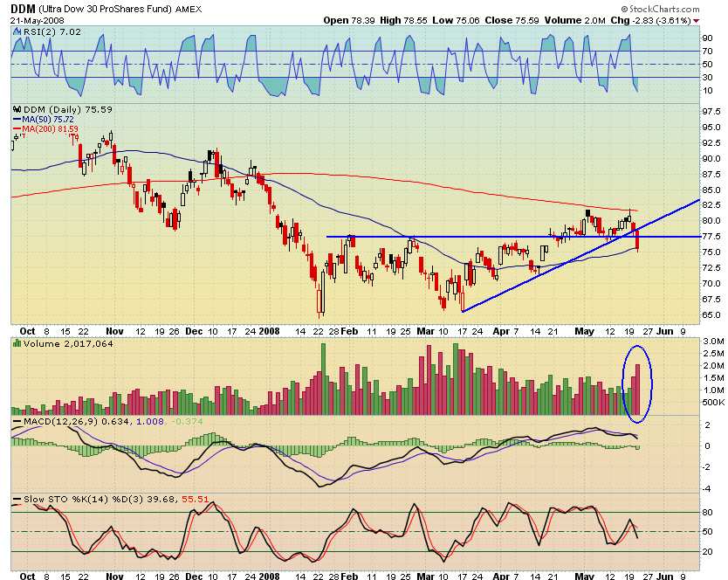Click "Nov" on the date axis under Slow STO
This screenshot has width=728, height=580.
114,577
